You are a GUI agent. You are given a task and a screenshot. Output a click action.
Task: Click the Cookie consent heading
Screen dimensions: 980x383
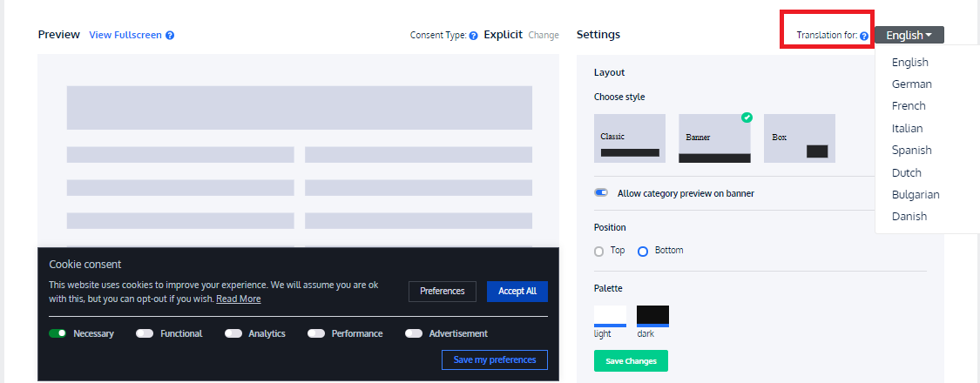coord(85,265)
